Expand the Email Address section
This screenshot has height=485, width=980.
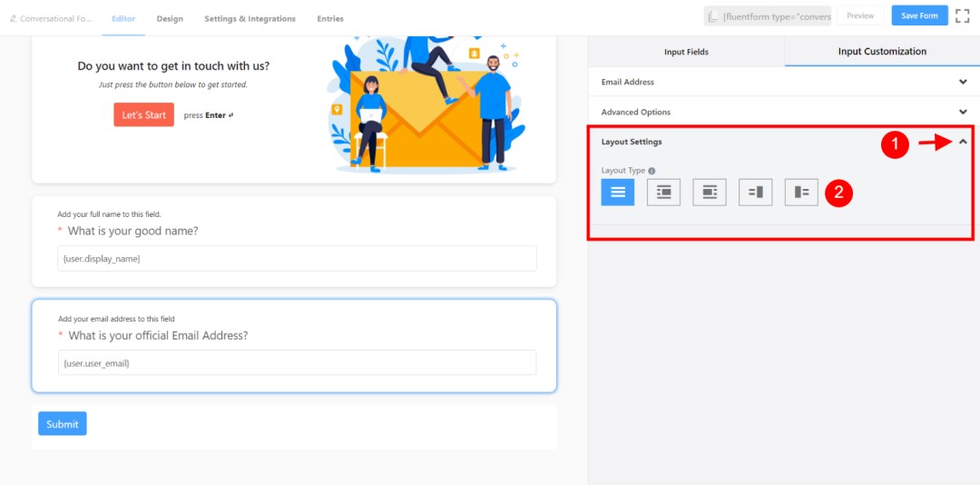point(784,82)
